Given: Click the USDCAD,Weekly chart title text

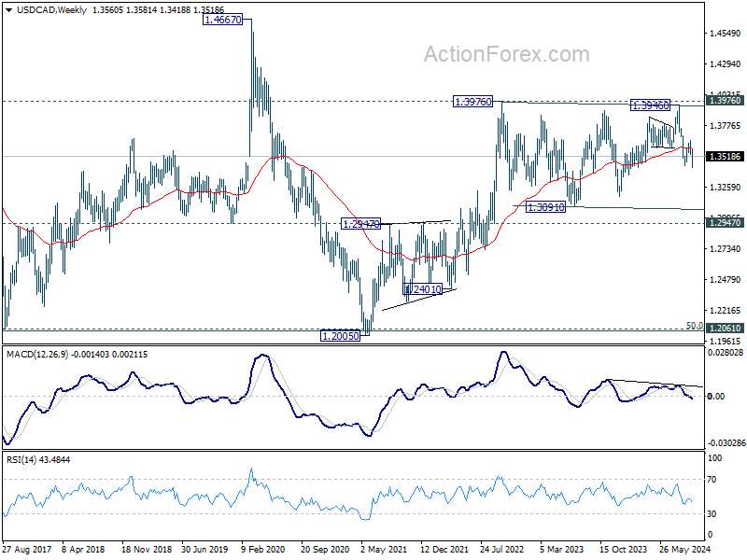Looking at the screenshot, I should point(51,10).
